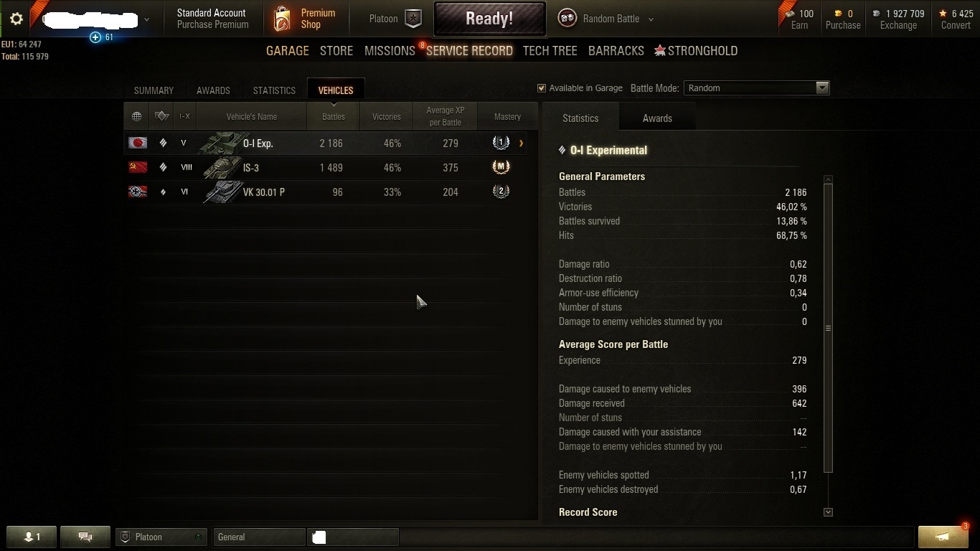The image size is (980, 551).
Task: Click scrollbar down arrow in statistics panel
Action: 828,512
